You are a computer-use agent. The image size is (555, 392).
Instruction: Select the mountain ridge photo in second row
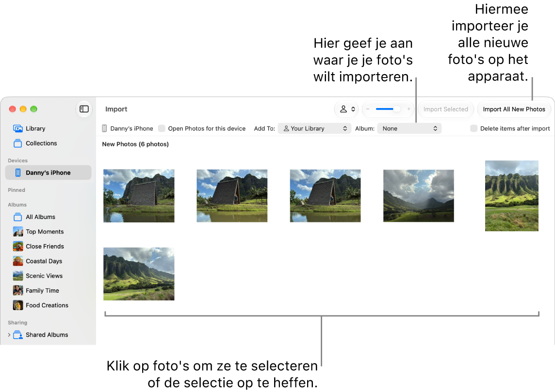pos(139,274)
